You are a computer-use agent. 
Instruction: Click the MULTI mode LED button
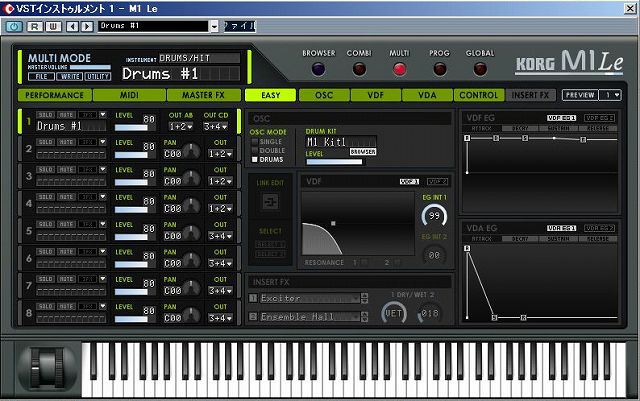pyautogui.click(x=399, y=69)
